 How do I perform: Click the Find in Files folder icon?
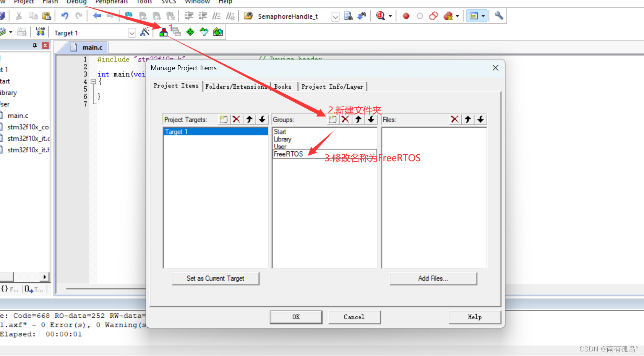[x=248, y=16]
